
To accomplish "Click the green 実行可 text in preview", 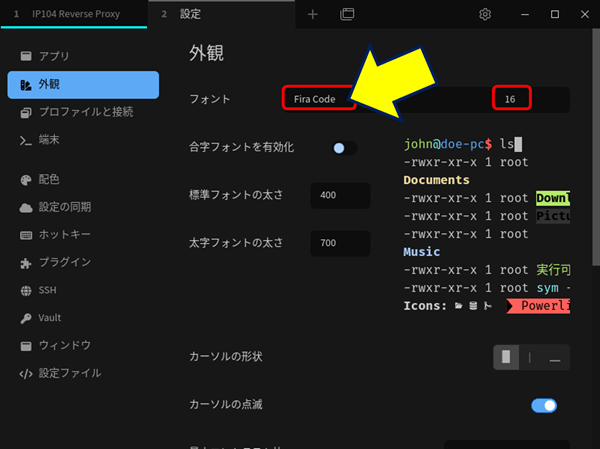I will pyautogui.click(x=553, y=270).
